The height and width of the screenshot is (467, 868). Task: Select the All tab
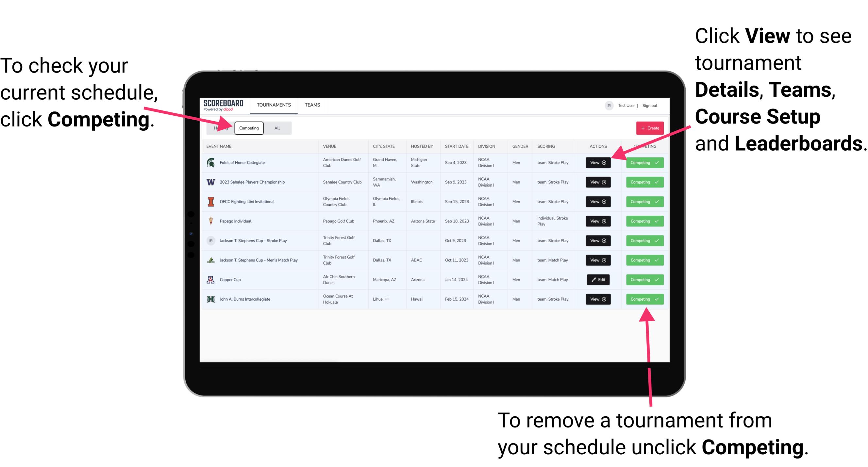point(276,128)
